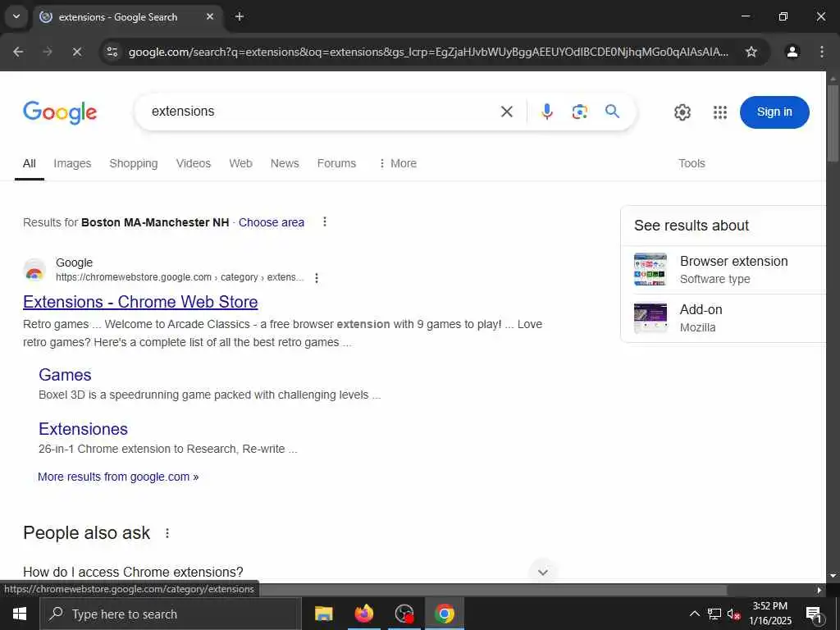Switch to the Videos tab

[x=194, y=163]
